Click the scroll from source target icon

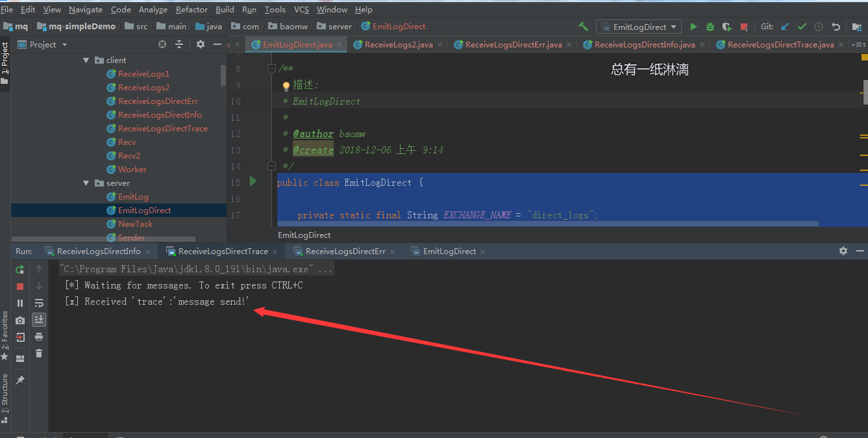click(x=162, y=44)
